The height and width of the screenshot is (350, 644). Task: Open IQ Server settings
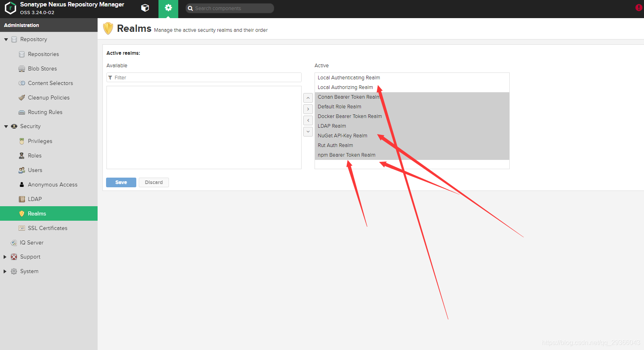31,243
